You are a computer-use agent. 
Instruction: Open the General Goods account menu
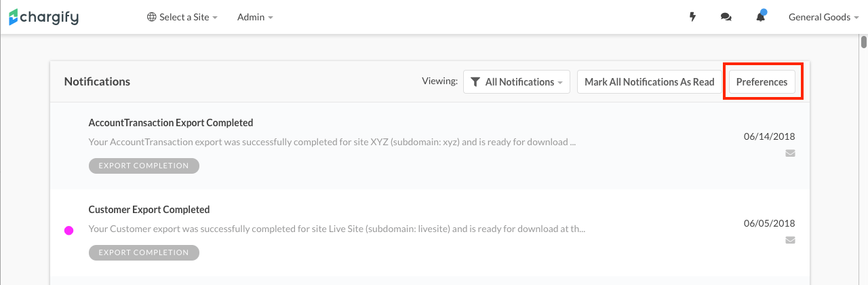(x=823, y=17)
